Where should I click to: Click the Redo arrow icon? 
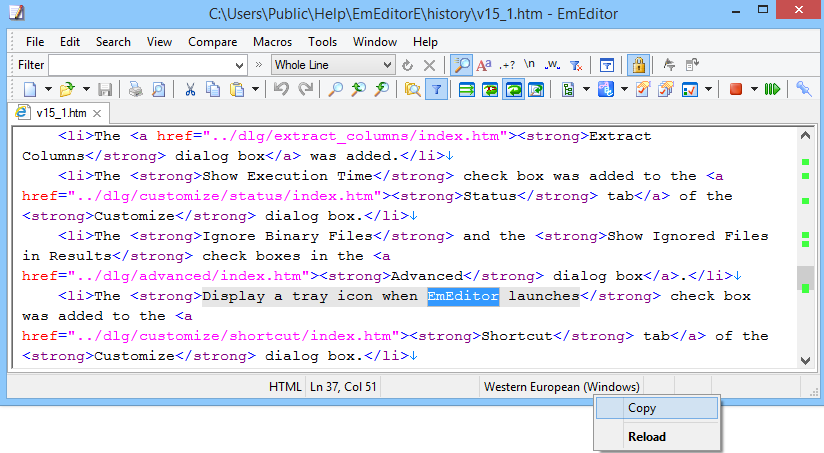(305, 89)
